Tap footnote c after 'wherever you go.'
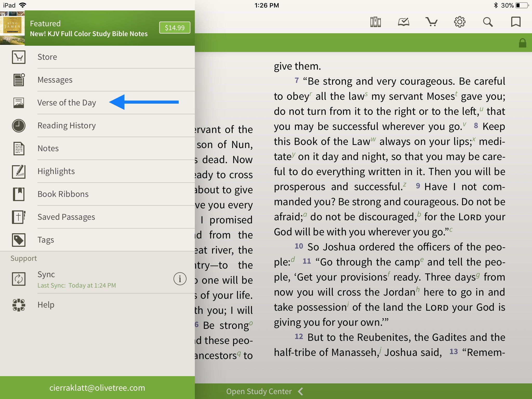 (451, 229)
